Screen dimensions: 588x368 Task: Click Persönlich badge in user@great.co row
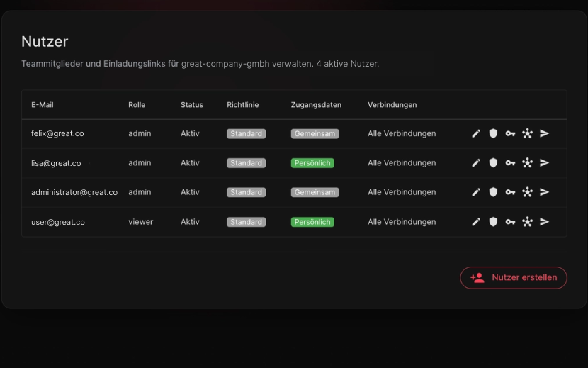[312, 222]
